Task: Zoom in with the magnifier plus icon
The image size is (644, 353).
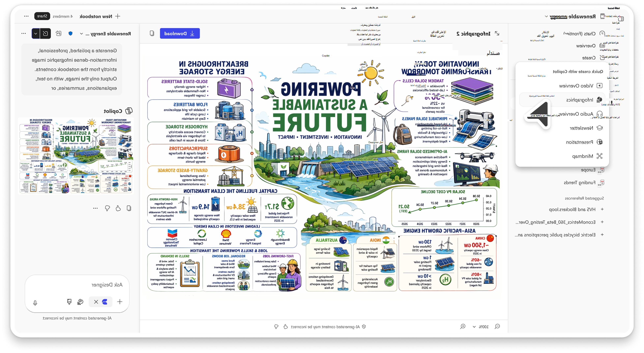Action: (x=463, y=326)
